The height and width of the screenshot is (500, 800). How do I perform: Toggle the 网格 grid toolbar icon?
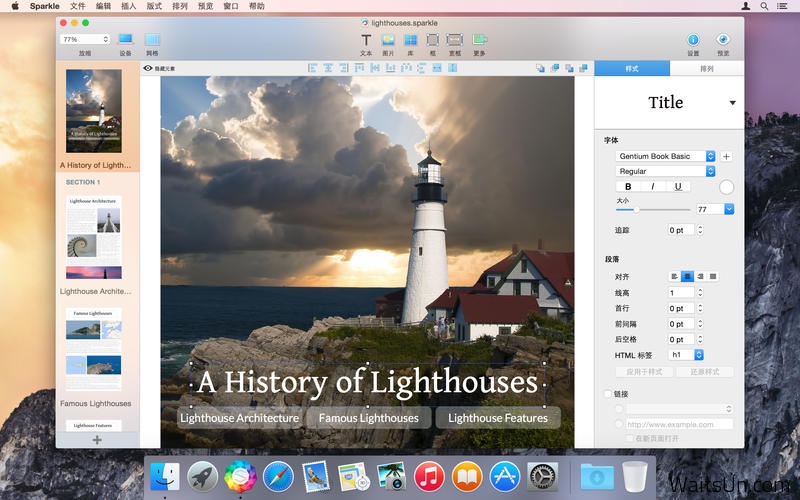(152, 40)
